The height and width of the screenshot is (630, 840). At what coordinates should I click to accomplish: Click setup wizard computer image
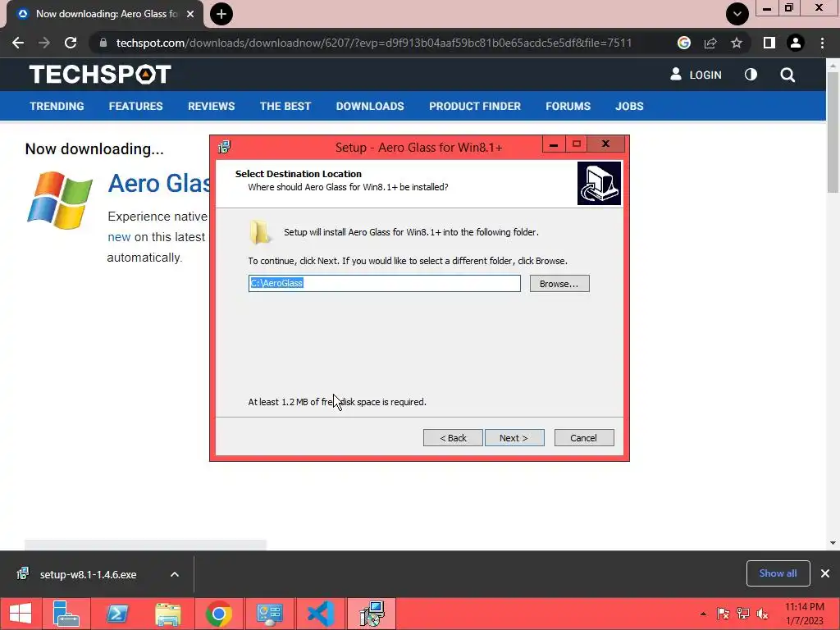click(x=599, y=183)
